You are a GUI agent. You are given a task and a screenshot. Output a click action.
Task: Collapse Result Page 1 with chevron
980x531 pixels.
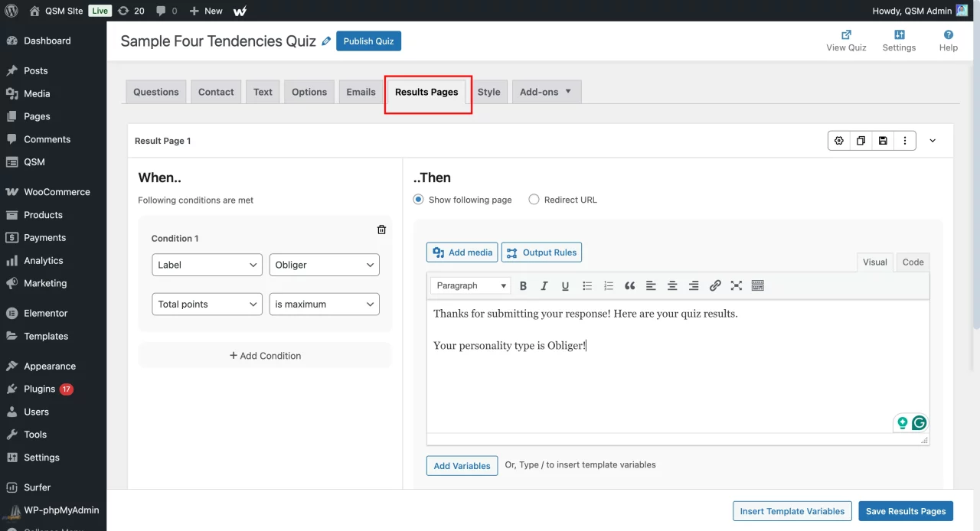pyautogui.click(x=933, y=141)
